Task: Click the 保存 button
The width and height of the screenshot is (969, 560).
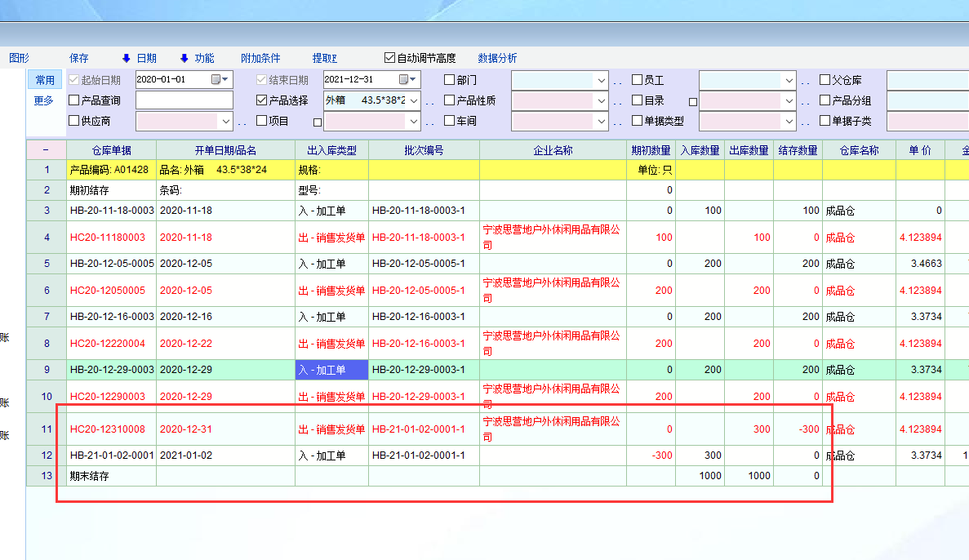Action: pyautogui.click(x=79, y=58)
